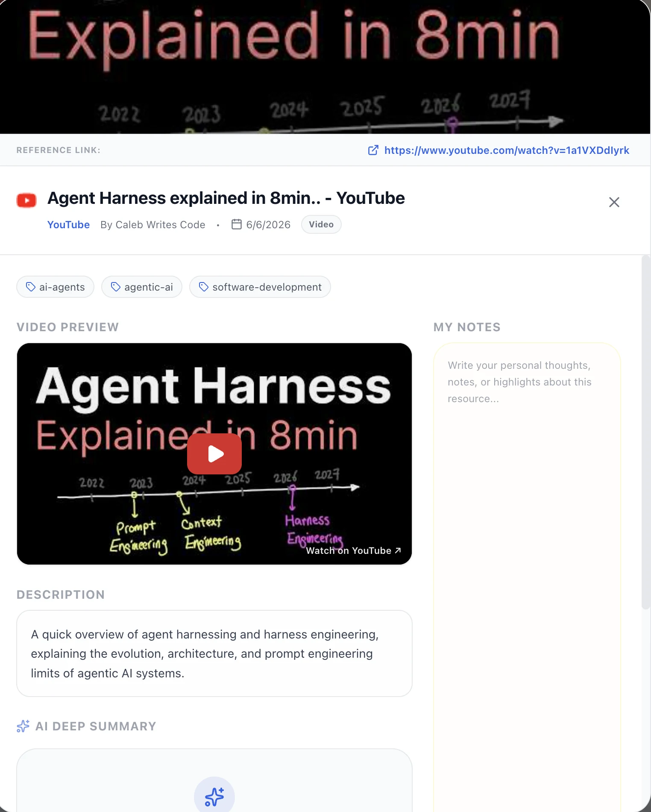Click the tag icon on ai-agents
651x812 pixels.
click(x=30, y=287)
